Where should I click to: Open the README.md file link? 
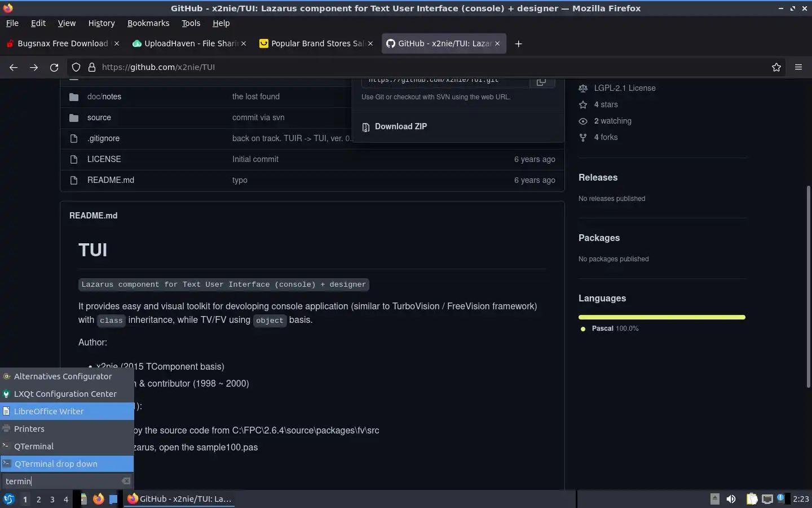(111, 180)
